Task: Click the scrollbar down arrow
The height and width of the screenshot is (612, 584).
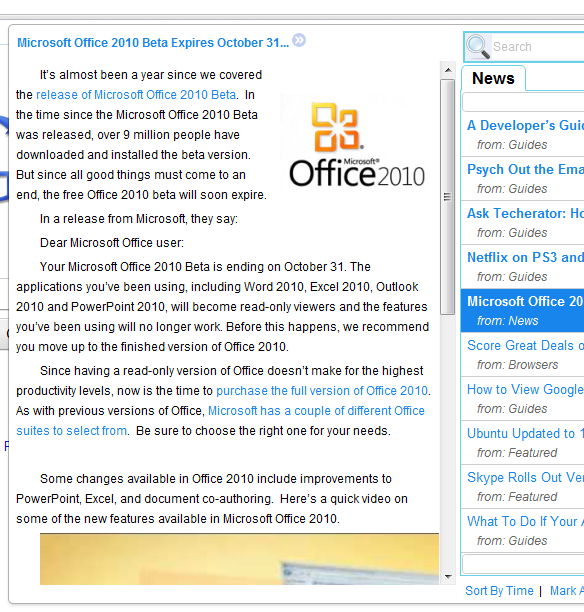Action: 448,576
